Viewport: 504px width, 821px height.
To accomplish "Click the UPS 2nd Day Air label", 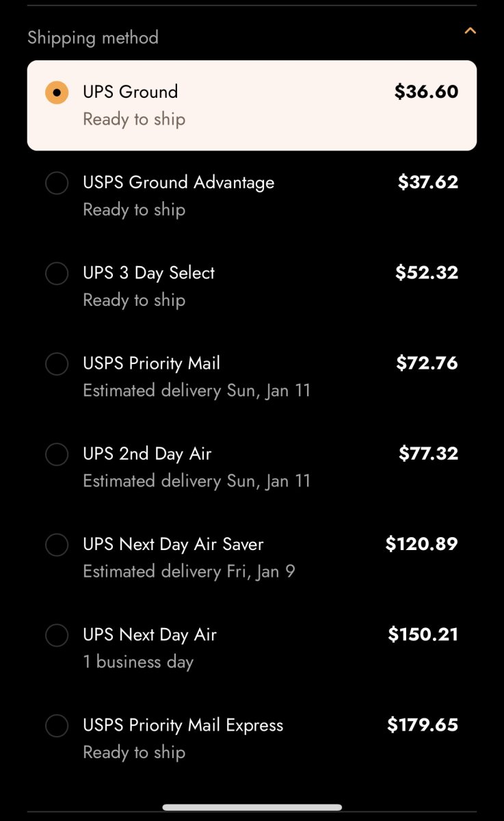I will pyautogui.click(x=147, y=454).
